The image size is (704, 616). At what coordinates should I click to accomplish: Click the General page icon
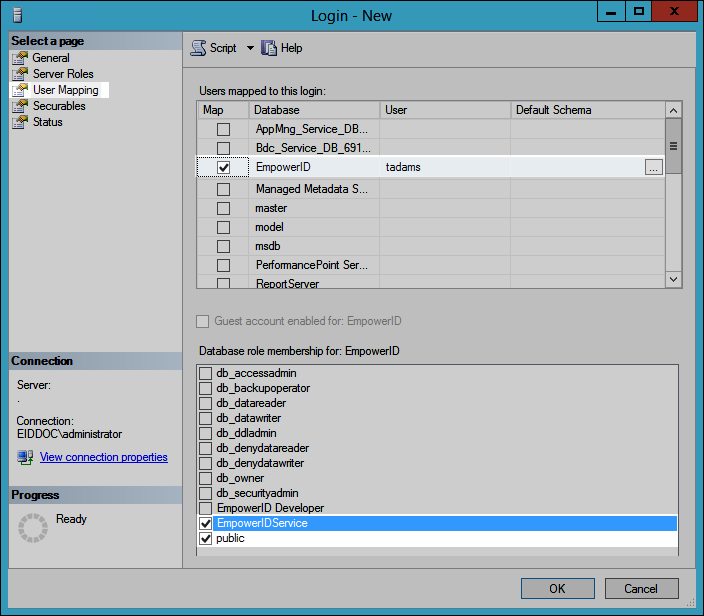point(20,58)
